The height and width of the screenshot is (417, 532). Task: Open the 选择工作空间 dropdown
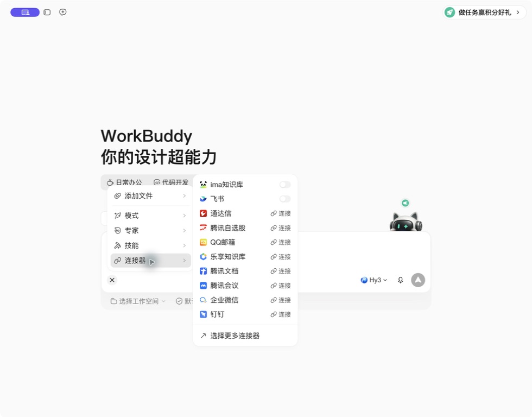(x=138, y=301)
